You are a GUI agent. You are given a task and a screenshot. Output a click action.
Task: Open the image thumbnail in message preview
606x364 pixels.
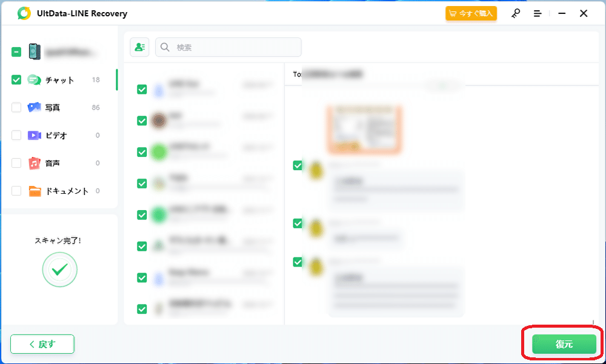[x=364, y=130]
